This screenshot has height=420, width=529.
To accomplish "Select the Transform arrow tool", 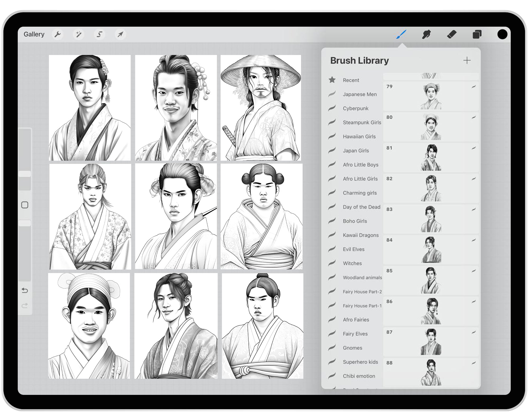I will point(120,34).
